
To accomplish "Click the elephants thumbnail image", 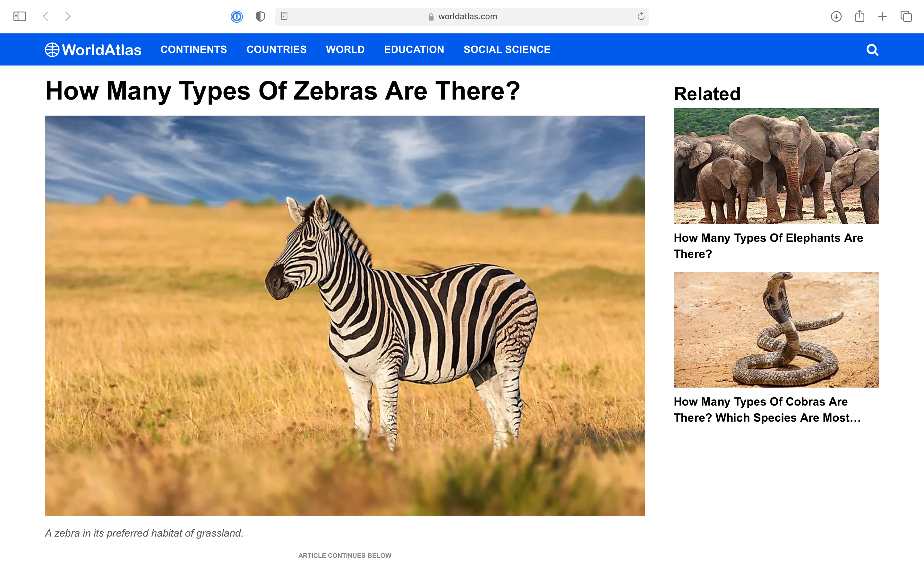I will pos(776,166).
